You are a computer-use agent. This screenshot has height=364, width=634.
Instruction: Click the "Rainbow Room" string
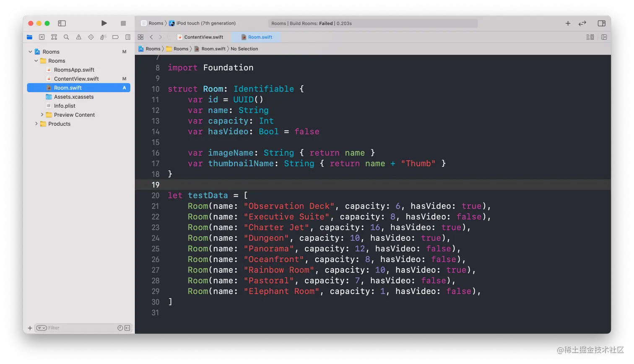[279, 270]
